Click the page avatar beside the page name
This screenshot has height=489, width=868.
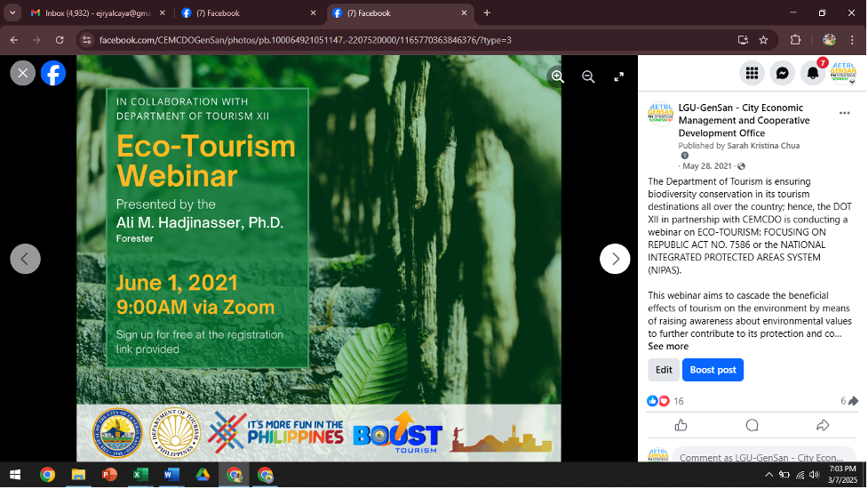660,114
